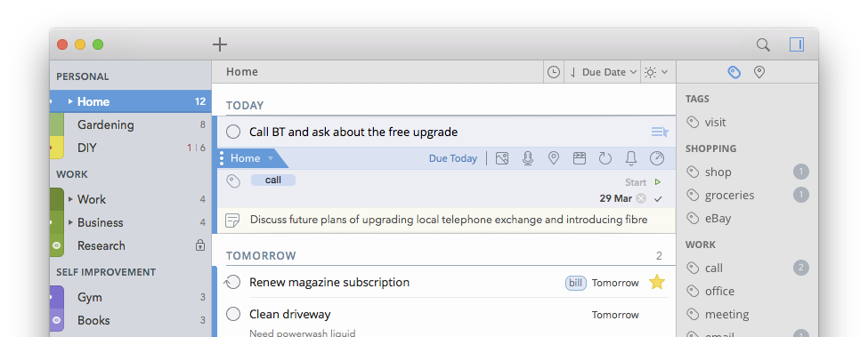Check off Renew magazine subscription repeating circle
Viewport: 868px width, 337px height.
click(x=232, y=282)
